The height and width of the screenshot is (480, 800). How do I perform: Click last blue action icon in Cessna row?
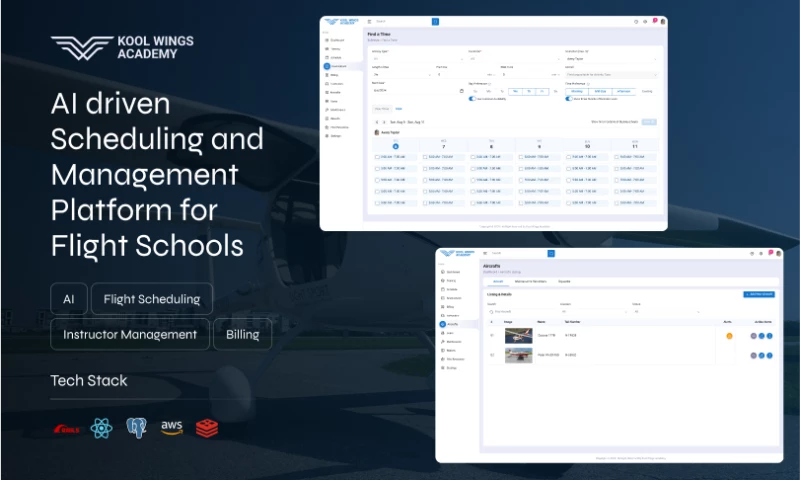[769, 336]
